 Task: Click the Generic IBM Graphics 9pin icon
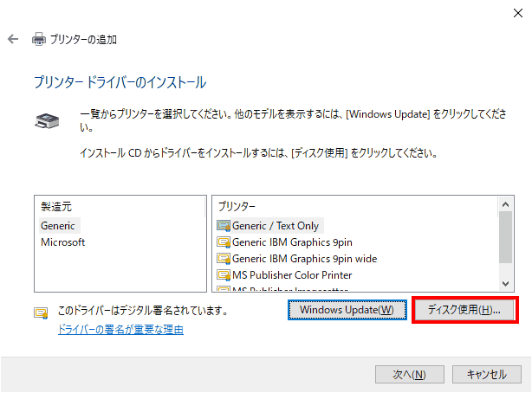tap(224, 242)
